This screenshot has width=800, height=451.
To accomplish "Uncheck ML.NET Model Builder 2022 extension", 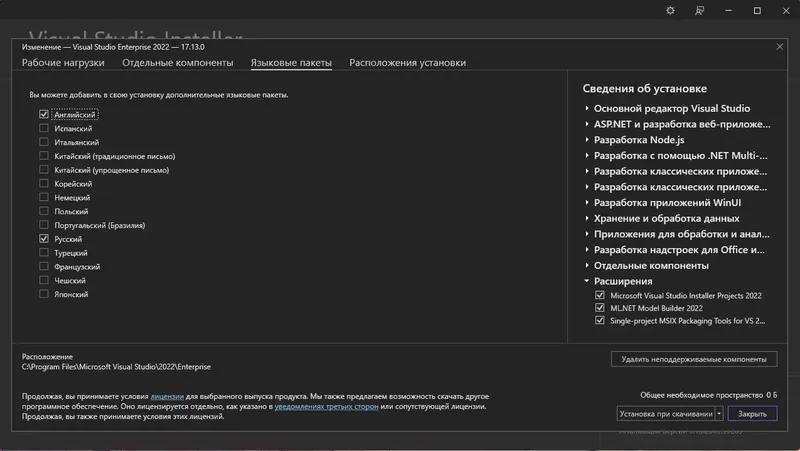I will [x=600, y=308].
